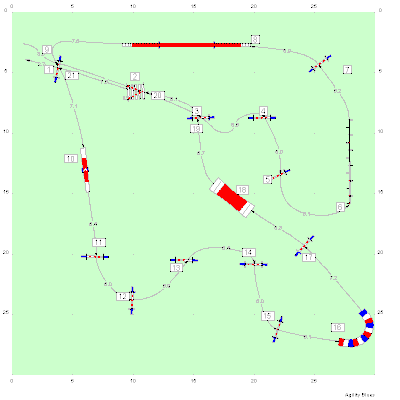Click the 8.2 distance value below 7
The width and height of the screenshot is (400, 400).
coord(338,91)
